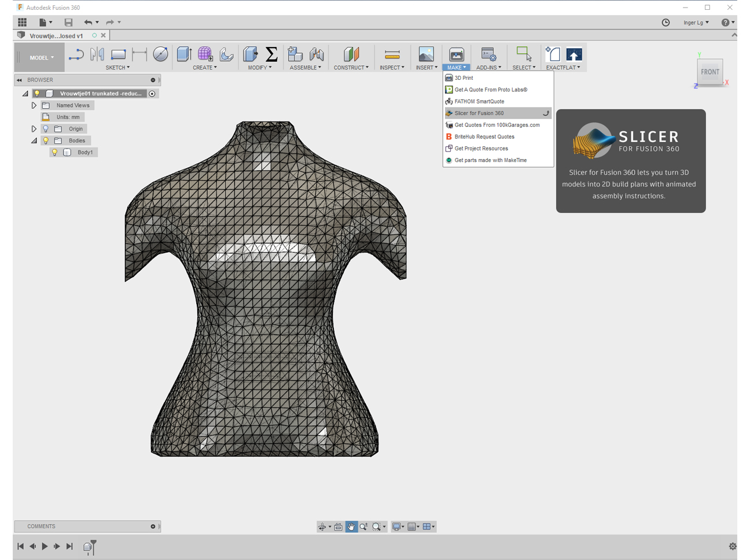750x560 pixels.
Task: Open the Job Status clock icon
Action: pyautogui.click(x=666, y=23)
